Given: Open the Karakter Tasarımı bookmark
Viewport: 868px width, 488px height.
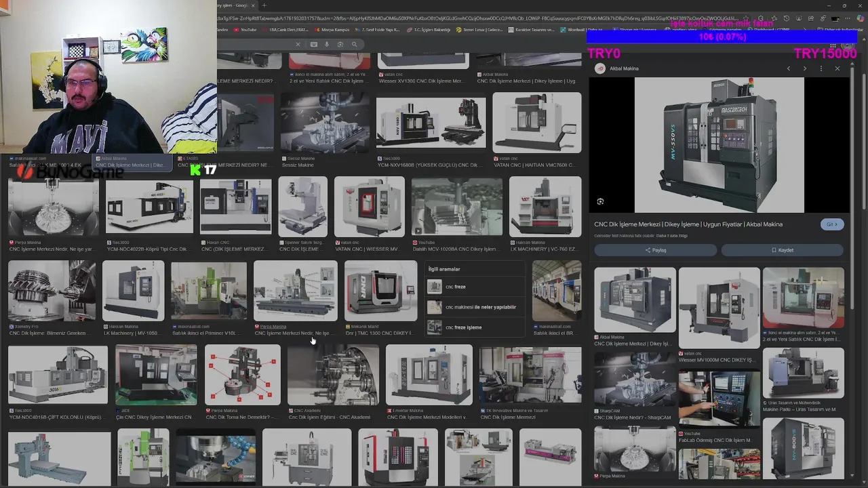Looking at the screenshot, I should [532, 30].
